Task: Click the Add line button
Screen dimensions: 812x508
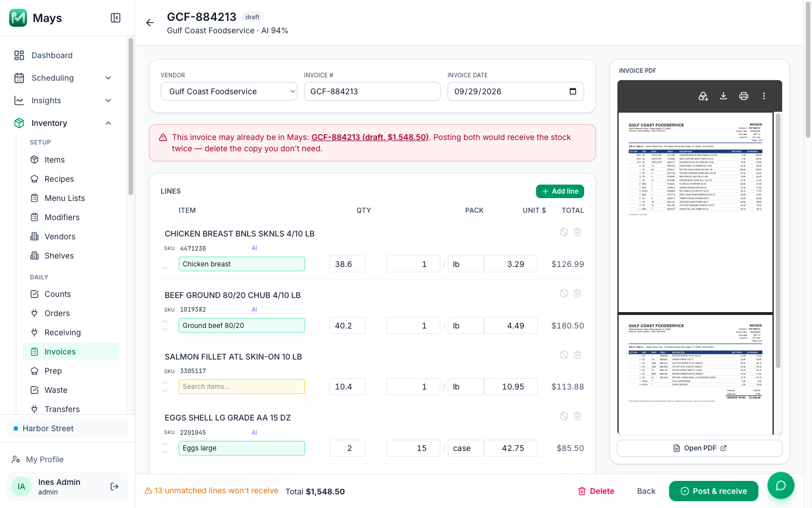Action: (x=560, y=191)
